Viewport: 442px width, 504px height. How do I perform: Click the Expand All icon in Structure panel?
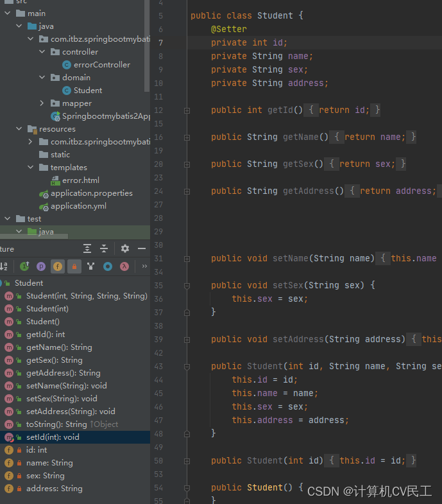click(87, 248)
